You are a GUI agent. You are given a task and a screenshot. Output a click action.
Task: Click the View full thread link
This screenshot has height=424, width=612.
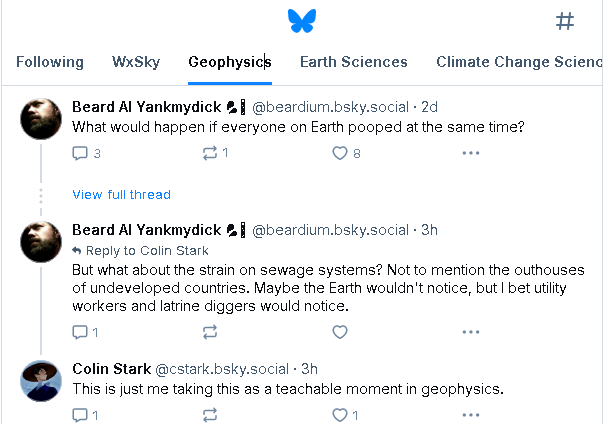(x=121, y=194)
